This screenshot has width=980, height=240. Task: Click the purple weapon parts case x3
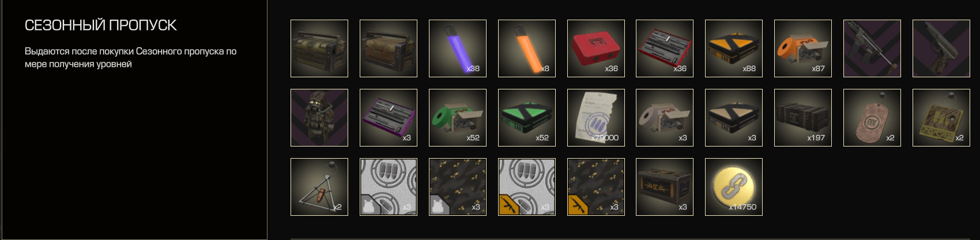[x=389, y=118]
